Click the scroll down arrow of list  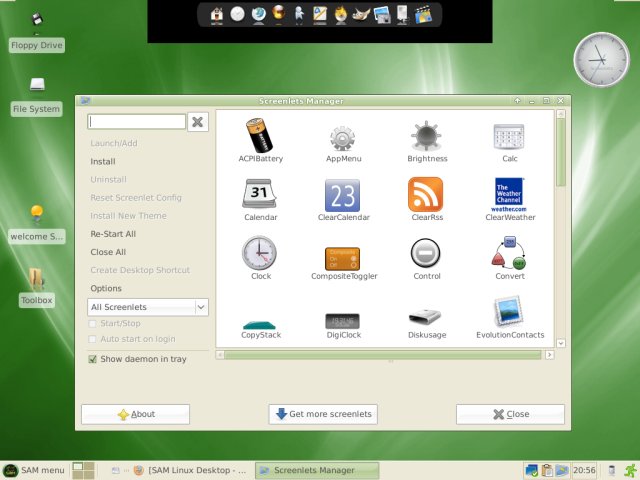[561, 343]
